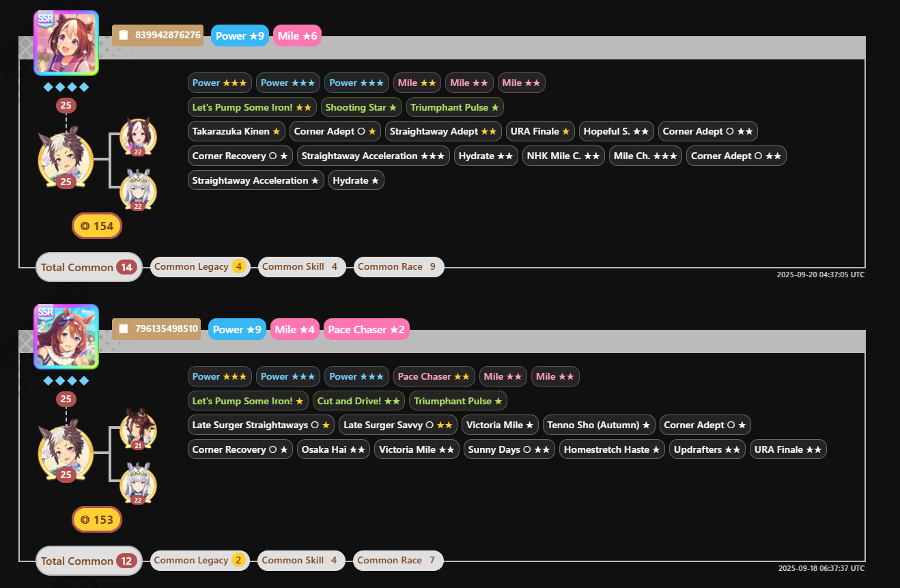Screen dimensions: 900x588
Task: Click the Power ★9 tag next to Mile ★6
Action: tap(240, 36)
